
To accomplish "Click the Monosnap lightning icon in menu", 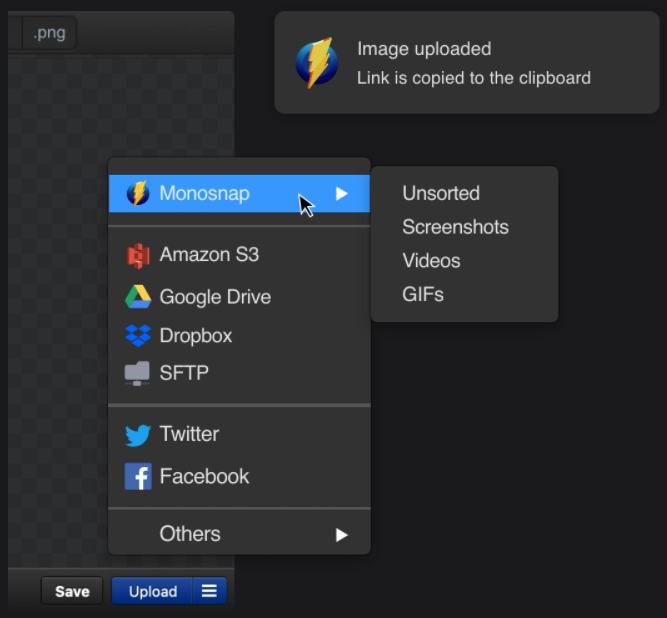I will tap(138, 194).
